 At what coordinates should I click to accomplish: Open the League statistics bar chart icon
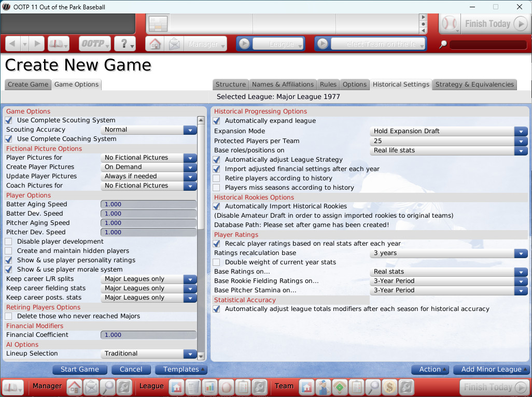click(x=209, y=387)
